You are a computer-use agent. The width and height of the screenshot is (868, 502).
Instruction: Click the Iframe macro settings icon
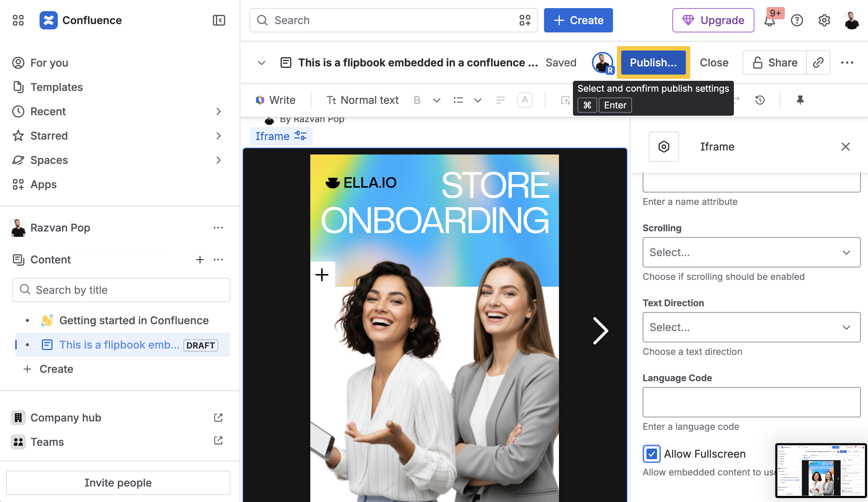300,136
